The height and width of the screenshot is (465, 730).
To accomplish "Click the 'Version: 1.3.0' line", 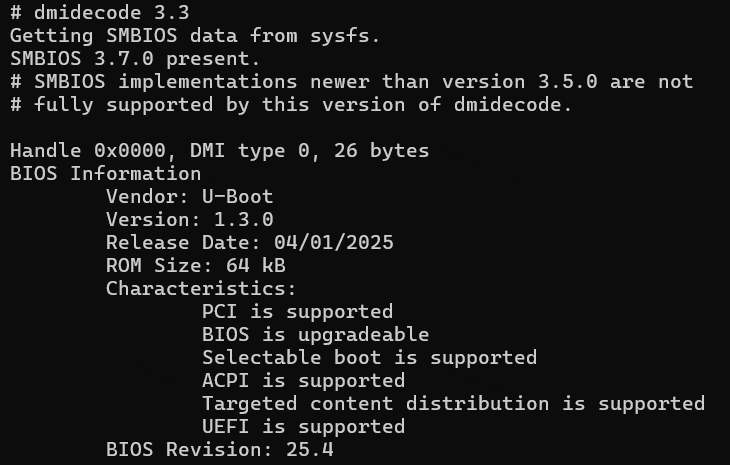I will (x=189, y=220).
